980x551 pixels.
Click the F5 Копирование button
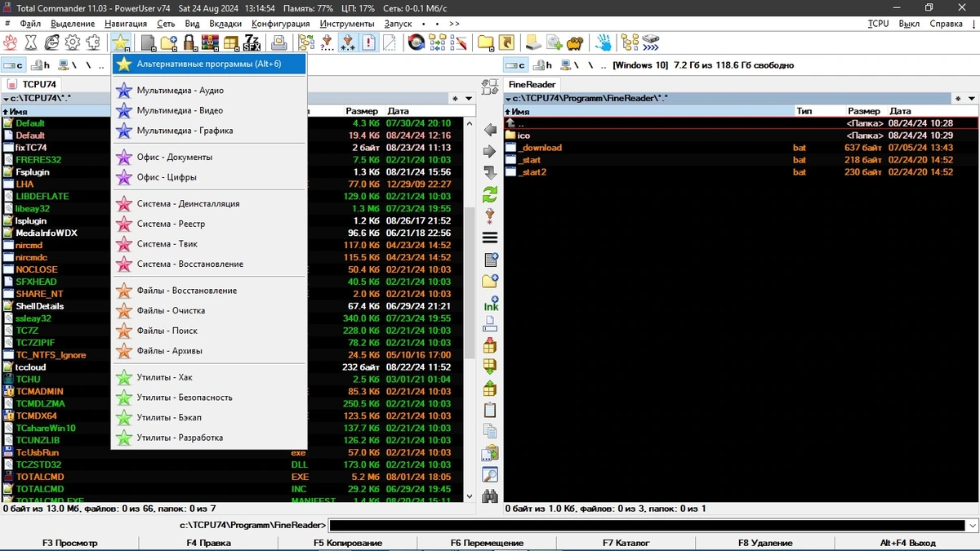click(x=348, y=543)
